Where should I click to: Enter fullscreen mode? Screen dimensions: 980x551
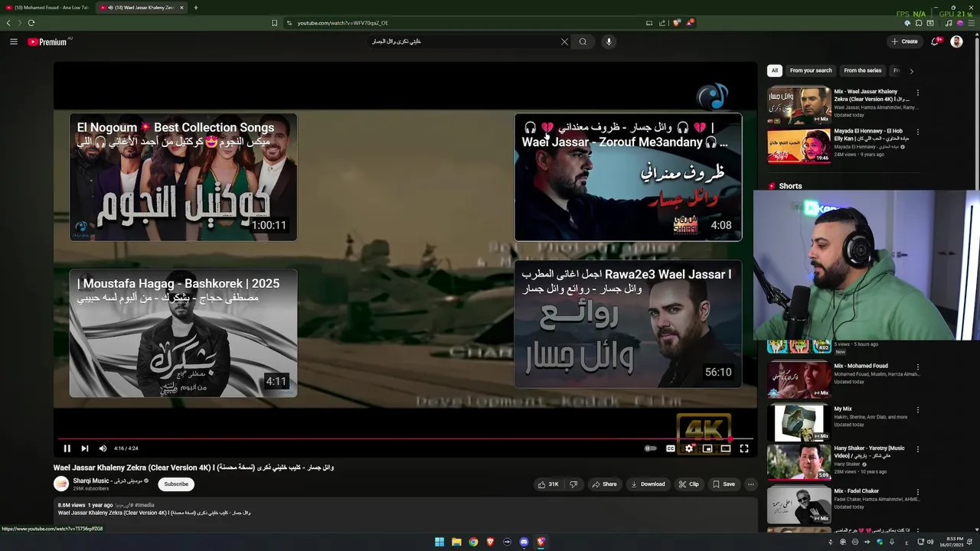coord(744,448)
